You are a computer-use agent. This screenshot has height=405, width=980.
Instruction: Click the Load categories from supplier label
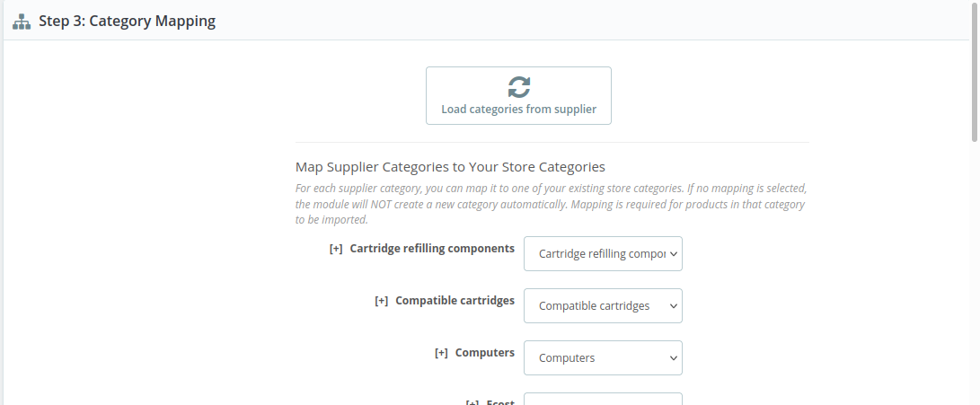[518, 110]
